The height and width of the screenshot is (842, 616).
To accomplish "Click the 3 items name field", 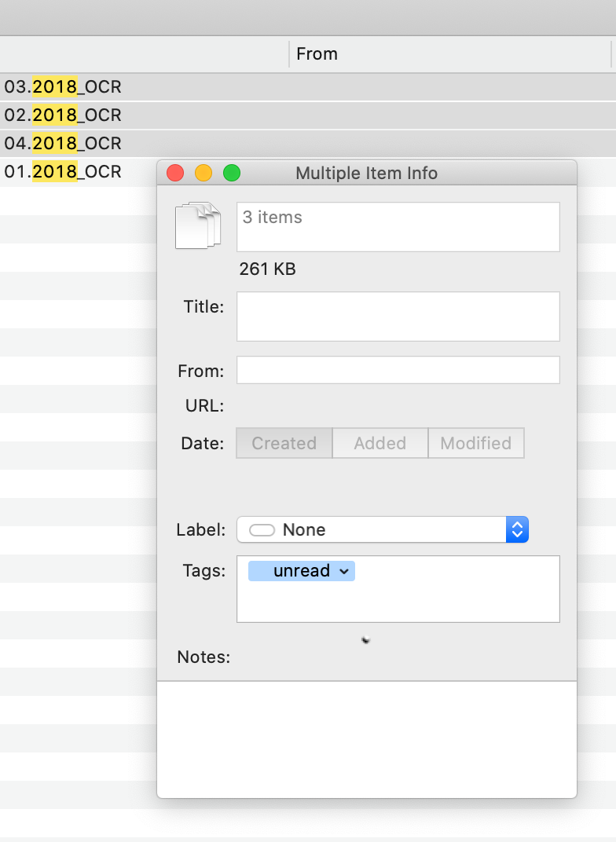I will (x=398, y=226).
